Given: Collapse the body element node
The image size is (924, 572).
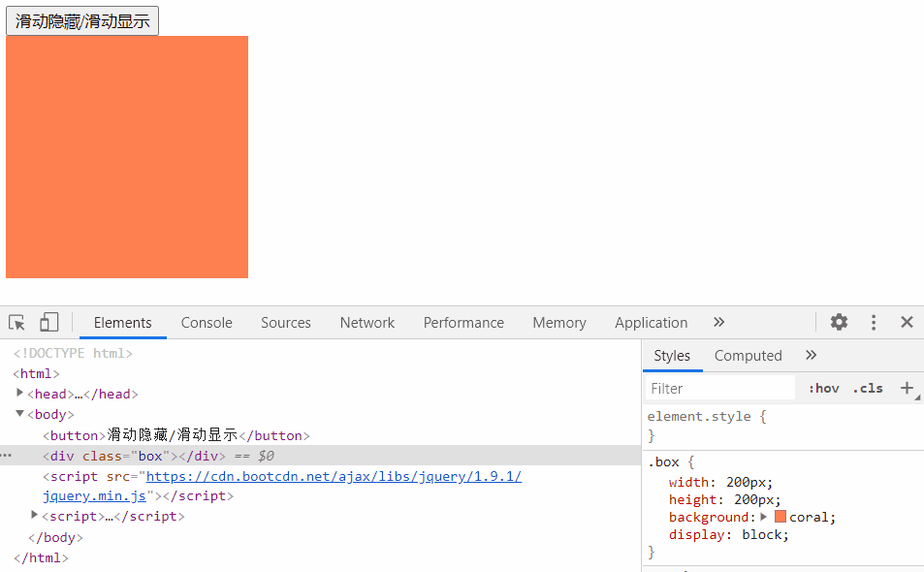Looking at the screenshot, I should [20, 413].
